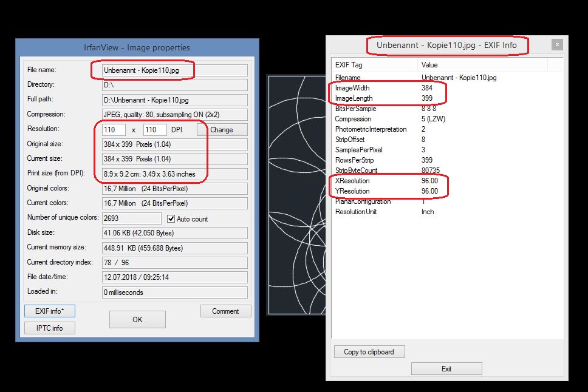Select the SamplesPerPixel row
This screenshot has height=392, width=588.
coord(447,150)
